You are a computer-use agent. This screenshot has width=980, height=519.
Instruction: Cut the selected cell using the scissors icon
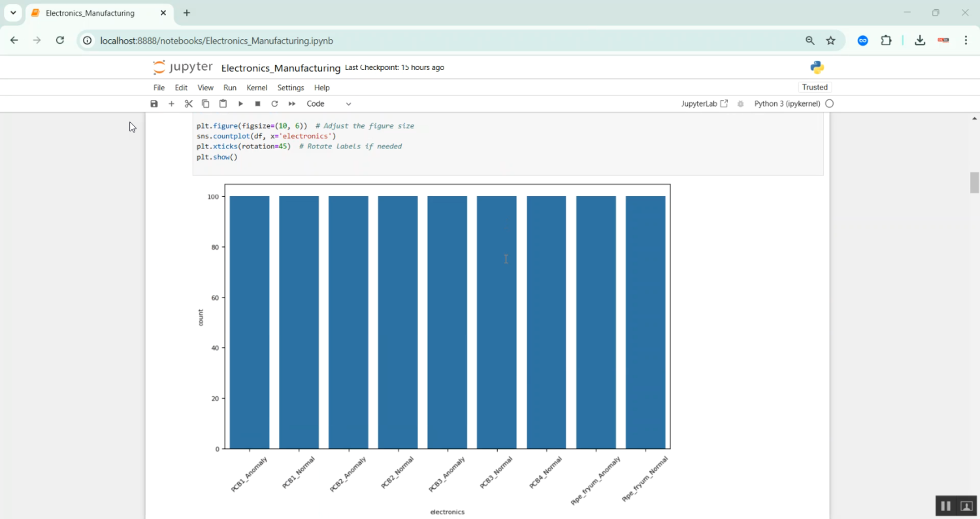[x=189, y=104]
